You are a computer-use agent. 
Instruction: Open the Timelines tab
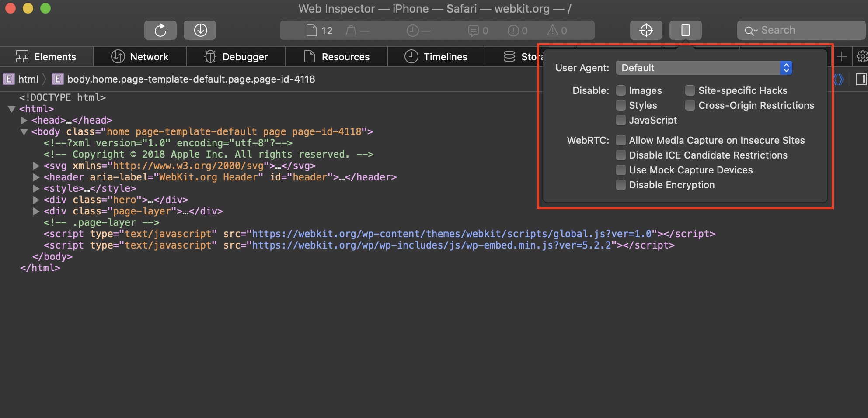[x=436, y=57]
